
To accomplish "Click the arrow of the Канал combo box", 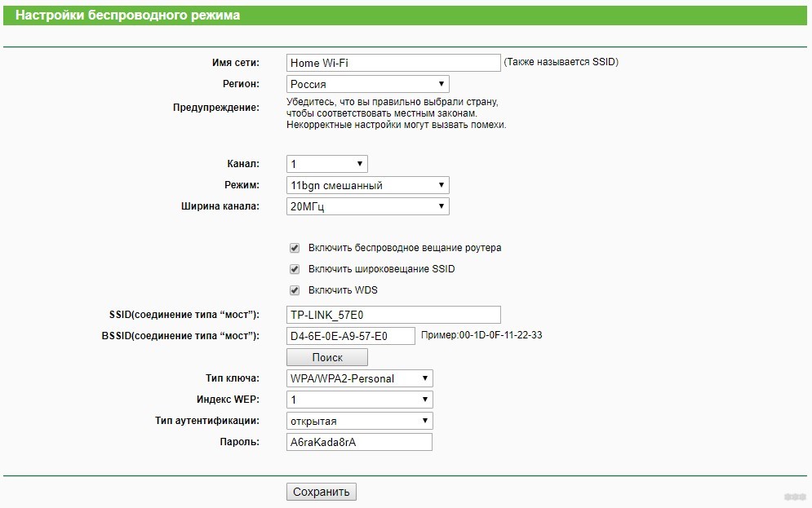I will pyautogui.click(x=359, y=164).
